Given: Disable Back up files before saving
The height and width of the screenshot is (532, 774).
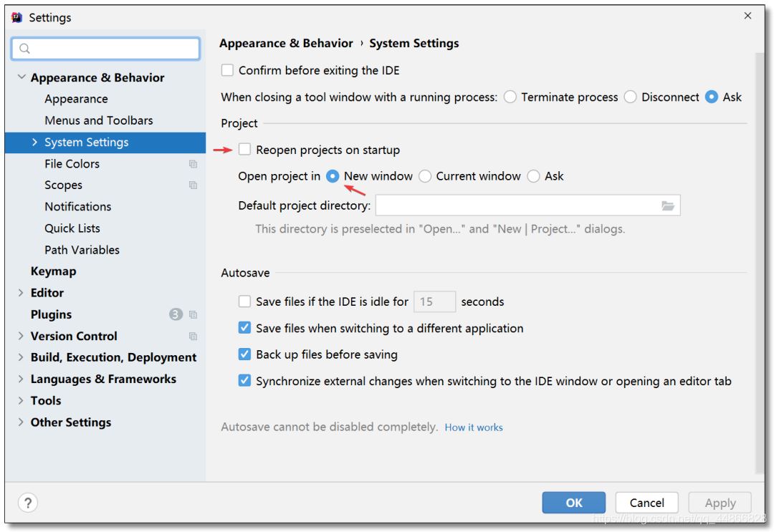Looking at the screenshot, I should [x=245, y=354].
